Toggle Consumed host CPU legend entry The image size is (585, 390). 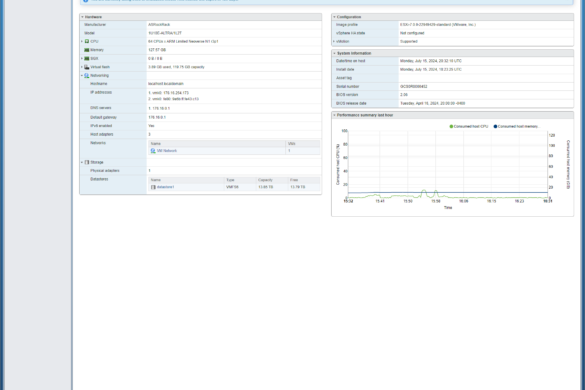click(469, 127)
